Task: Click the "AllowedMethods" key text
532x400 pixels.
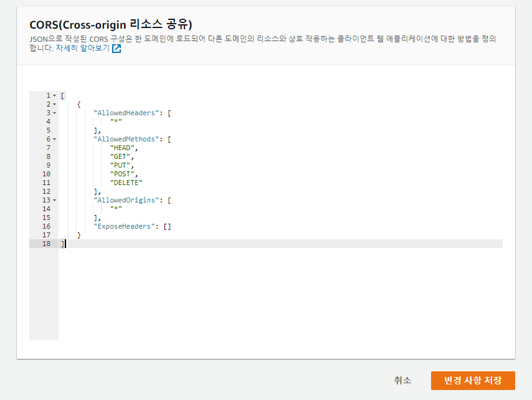Action: coord(126,139)
